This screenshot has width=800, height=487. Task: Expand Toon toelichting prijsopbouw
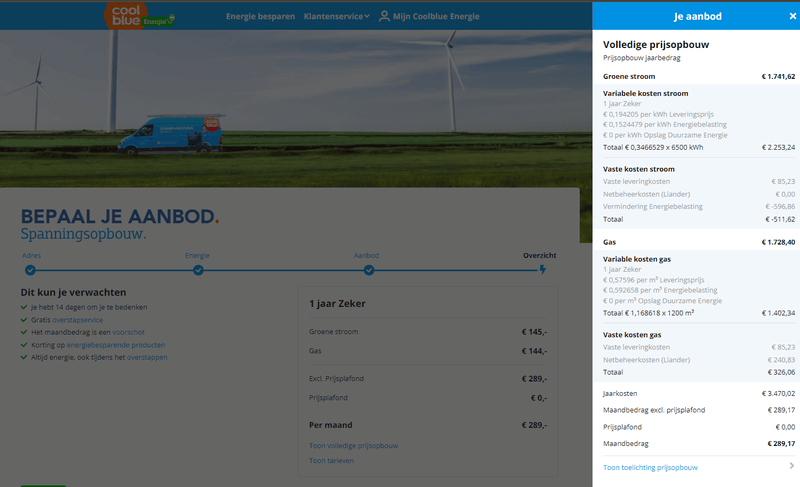[x=650, y=467]
